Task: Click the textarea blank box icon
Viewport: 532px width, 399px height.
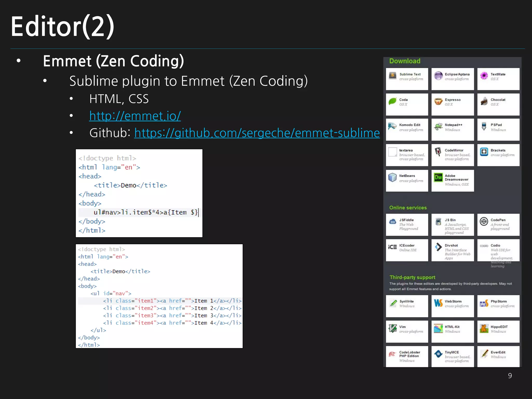Action: [393, 152]
